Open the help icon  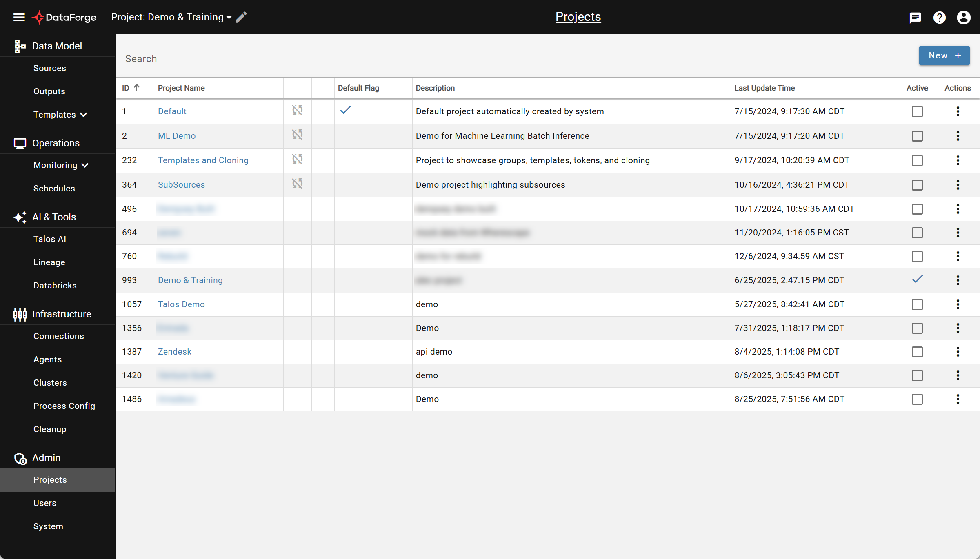pyautogui.click(x=940, y=17)
